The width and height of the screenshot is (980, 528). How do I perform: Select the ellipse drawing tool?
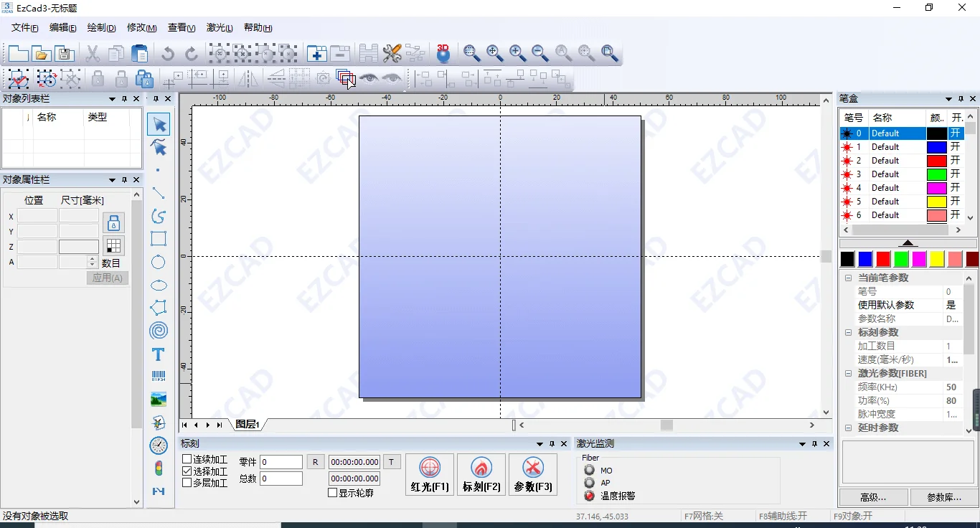(x=159, y=286)
